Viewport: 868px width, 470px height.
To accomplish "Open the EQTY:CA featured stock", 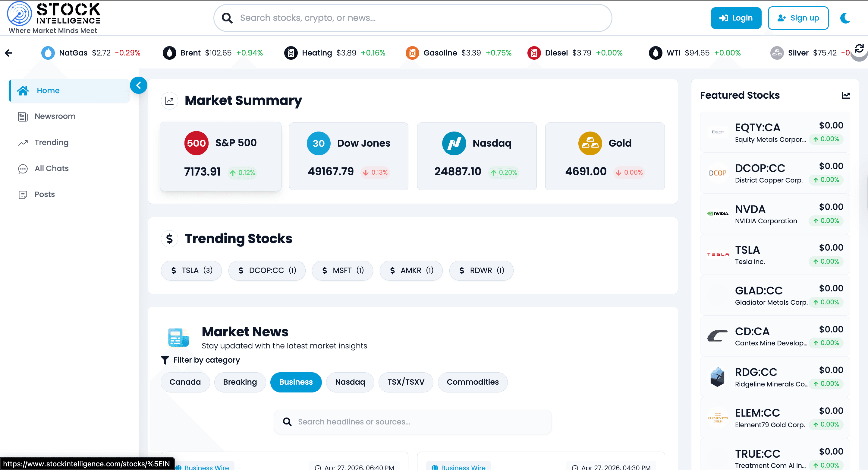I will [x=775, y=132].
